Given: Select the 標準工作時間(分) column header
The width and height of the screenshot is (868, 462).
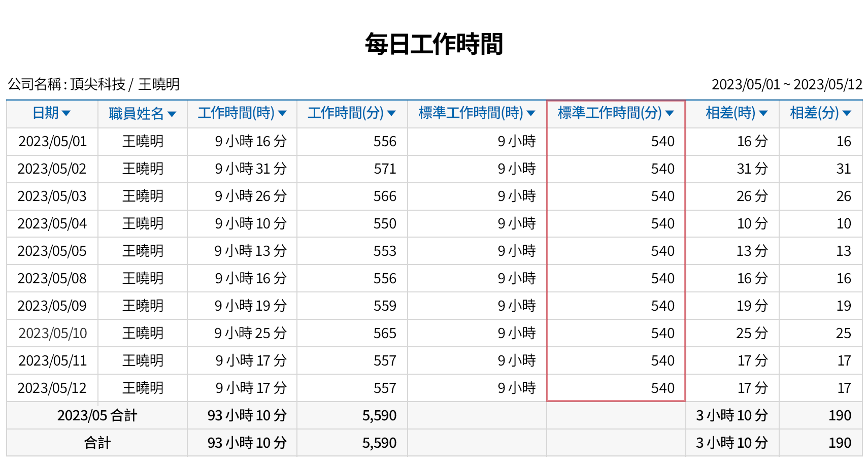Looking at the screenshot, I should (x=616, y=114).
